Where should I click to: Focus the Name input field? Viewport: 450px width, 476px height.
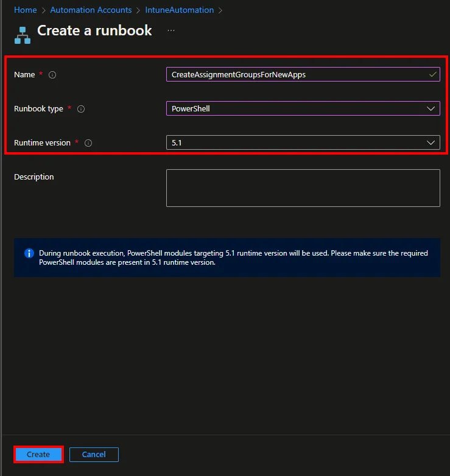click(303, 74)
